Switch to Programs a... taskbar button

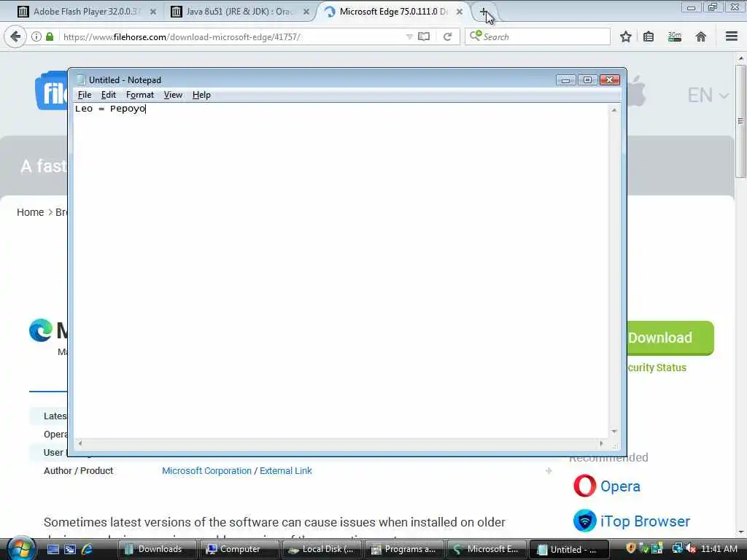[x=404, y=550]
